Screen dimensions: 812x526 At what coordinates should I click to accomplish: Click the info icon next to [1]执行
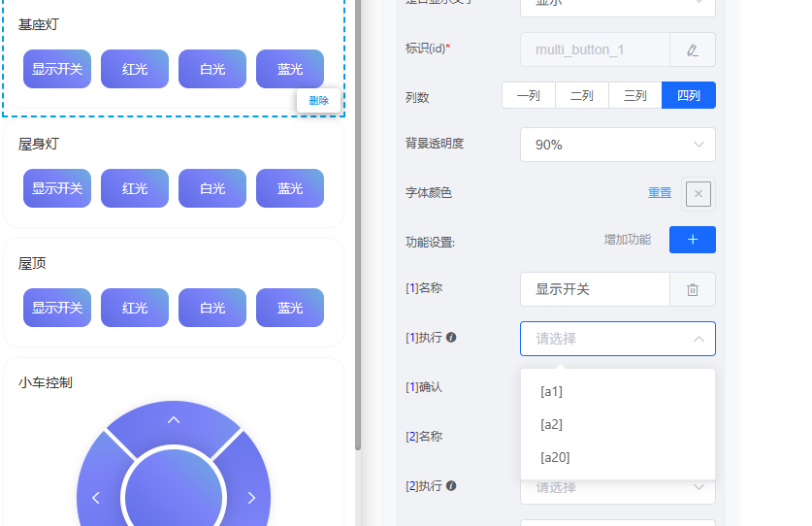451,338
